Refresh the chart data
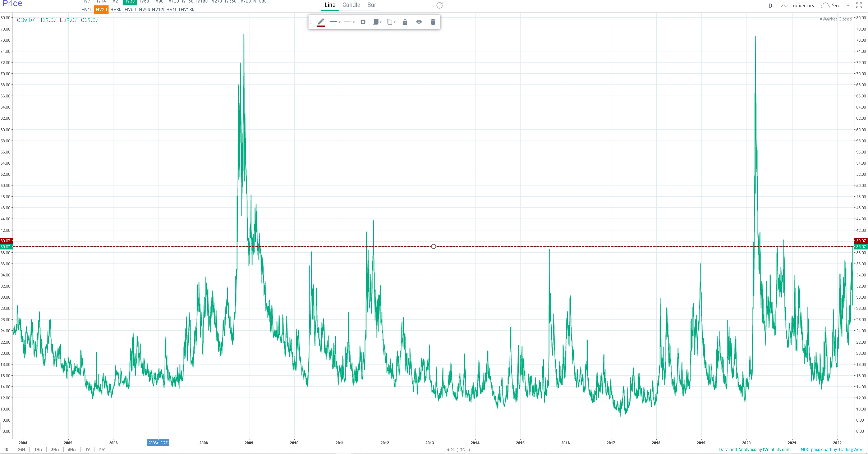 [x=440, y=5]
